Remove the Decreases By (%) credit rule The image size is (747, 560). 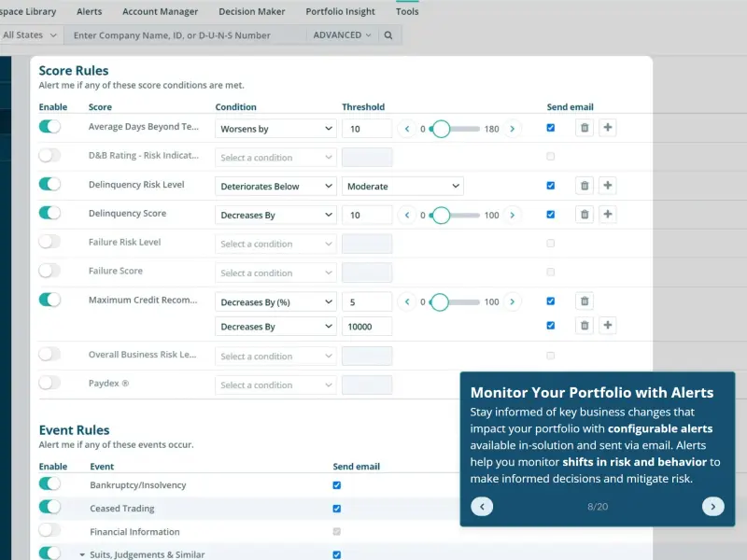(x=585, y=301)
